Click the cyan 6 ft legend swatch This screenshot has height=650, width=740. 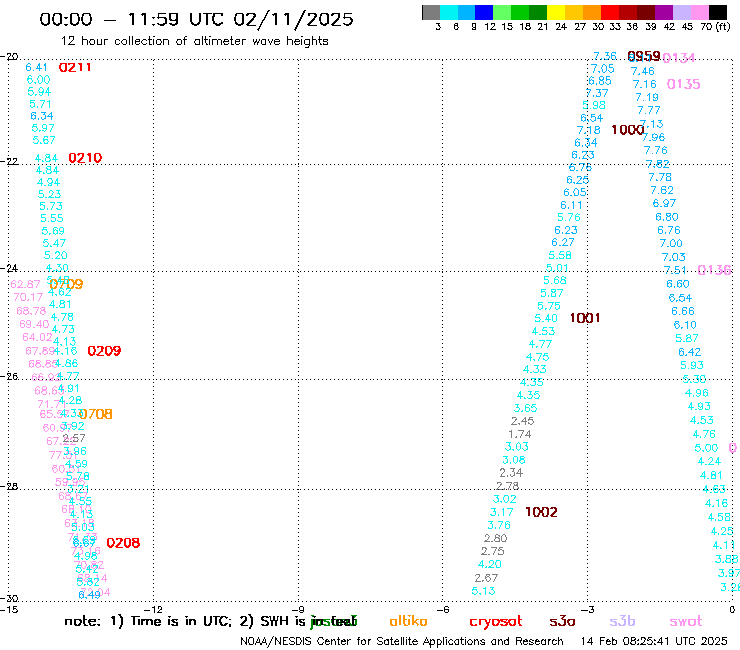click(x=449, y=12)
